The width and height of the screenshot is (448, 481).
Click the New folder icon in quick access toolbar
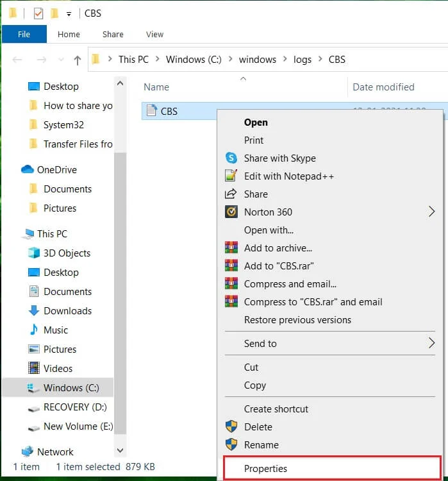54,13
